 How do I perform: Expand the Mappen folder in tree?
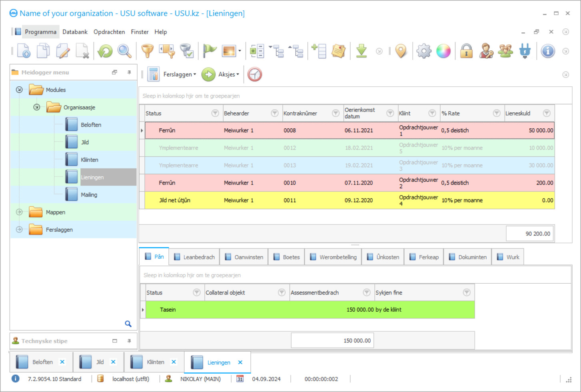pos(19,212)
